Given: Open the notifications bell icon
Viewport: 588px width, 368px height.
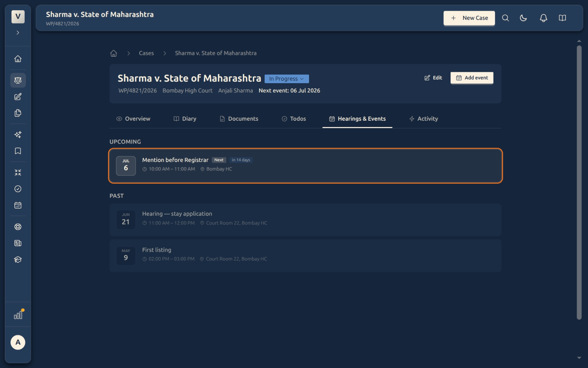Looking at the screenshot, I should (x=543, y=18).
